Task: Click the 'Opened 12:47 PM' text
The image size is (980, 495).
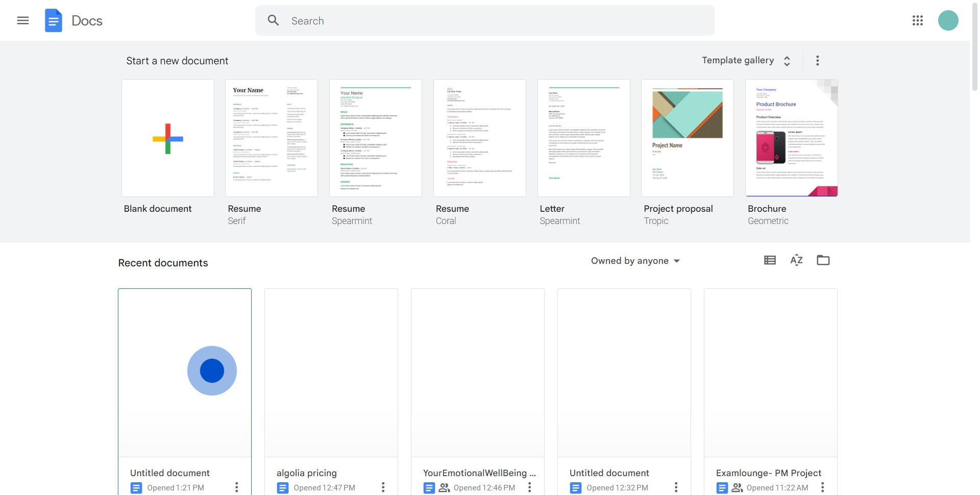Action: (325, 488)
